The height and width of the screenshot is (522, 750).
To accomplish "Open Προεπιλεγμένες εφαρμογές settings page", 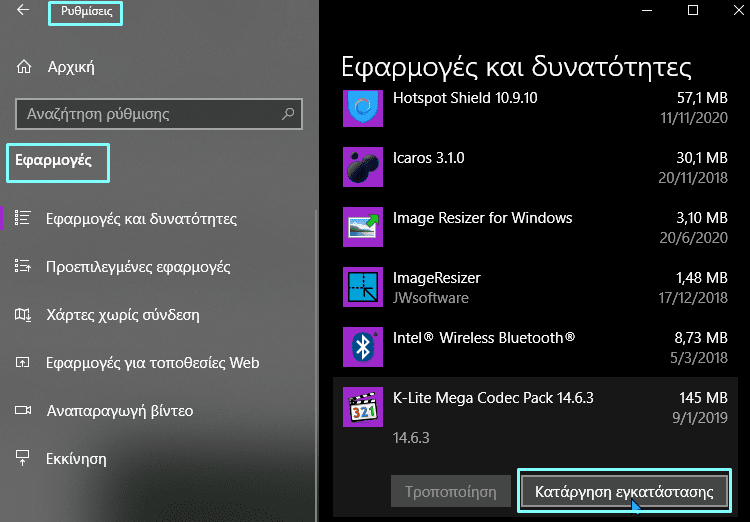I will click(x=138, y=267).
